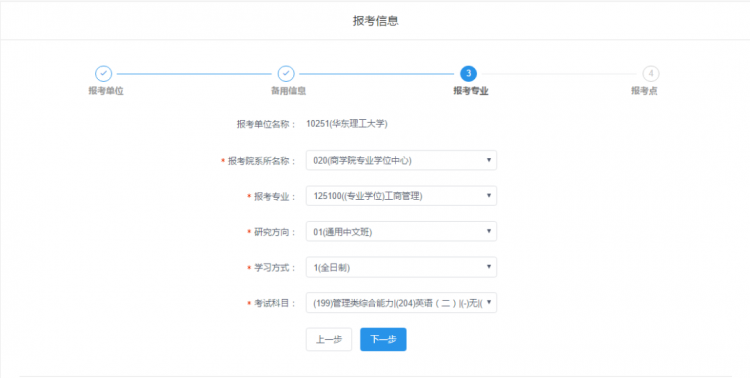Open the 研究方向 dropdown
Image resolution: width=750 pixels, height=378 pixels.
[401, 232]
